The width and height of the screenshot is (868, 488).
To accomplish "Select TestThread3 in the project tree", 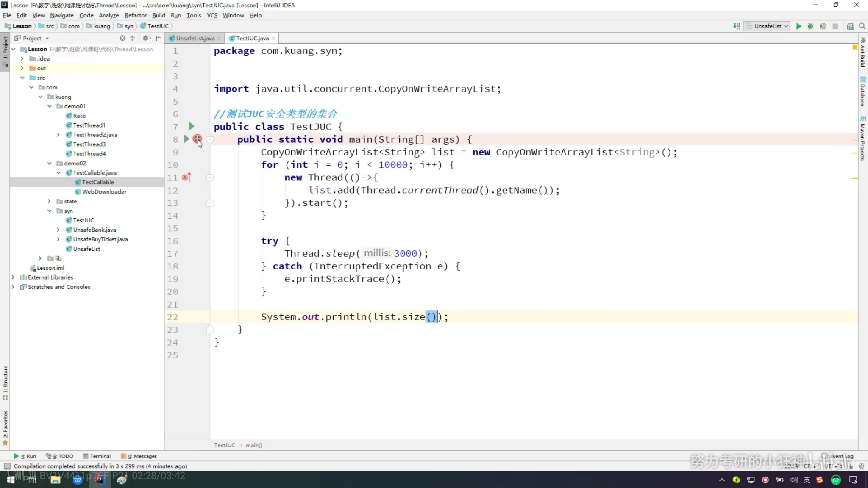I will point(89,144).
